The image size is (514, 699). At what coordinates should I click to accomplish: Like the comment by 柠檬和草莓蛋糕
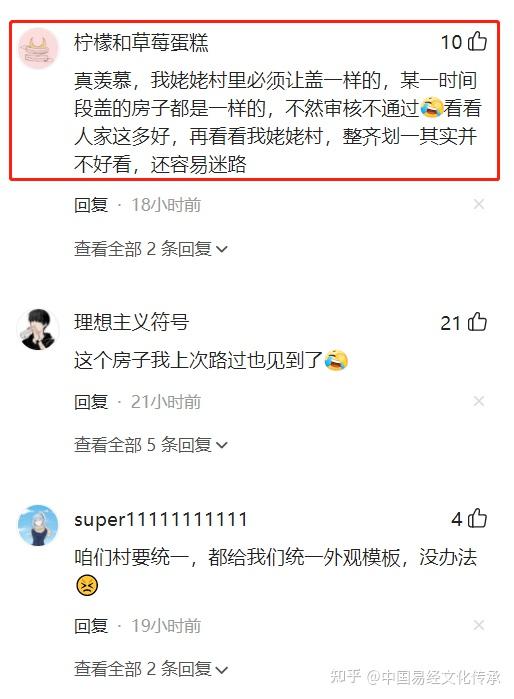click(x=477, y=41)
